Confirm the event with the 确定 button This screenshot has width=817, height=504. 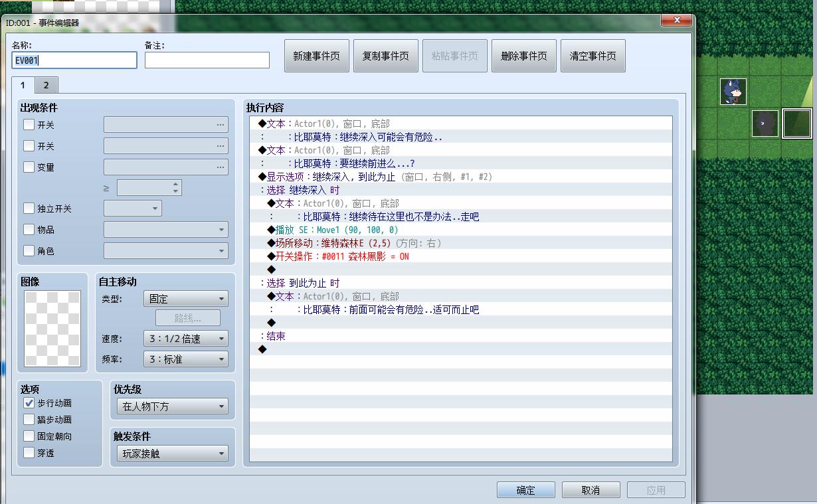525,490
